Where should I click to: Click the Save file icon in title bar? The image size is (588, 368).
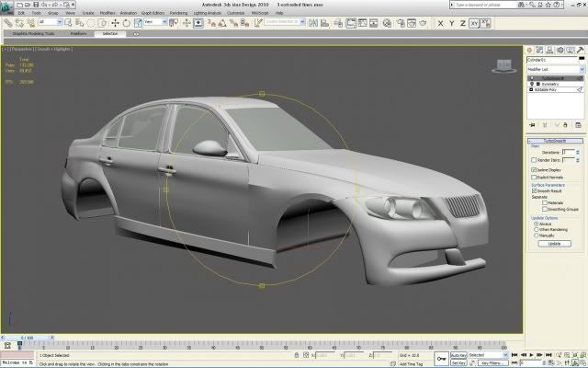pos(36,5)
